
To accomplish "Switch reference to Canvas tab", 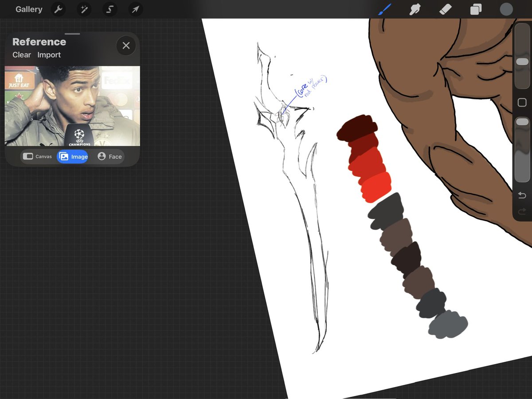I will coord(38,156).
